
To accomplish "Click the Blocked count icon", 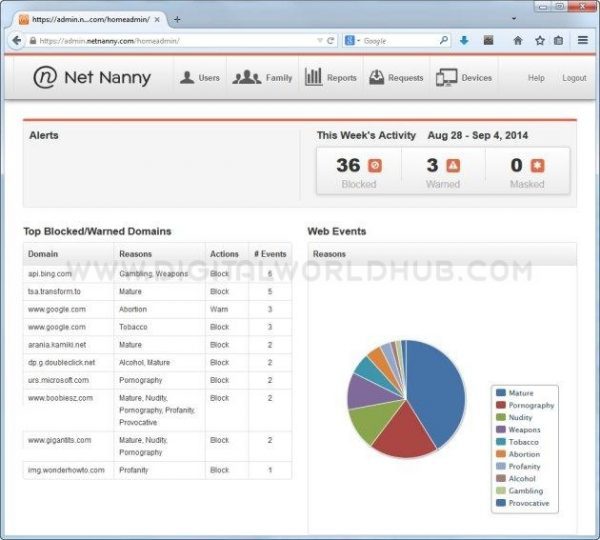I will click(375, 166).
